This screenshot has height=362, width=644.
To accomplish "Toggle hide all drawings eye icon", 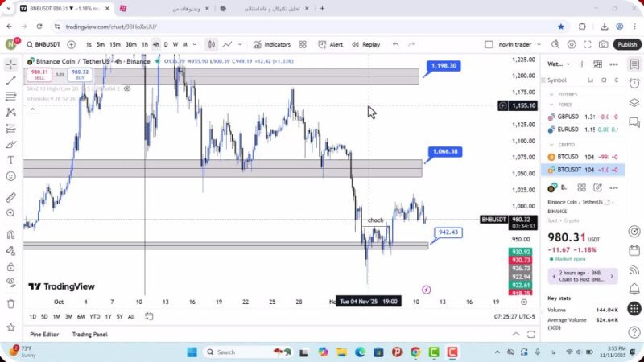I will 10,282.
